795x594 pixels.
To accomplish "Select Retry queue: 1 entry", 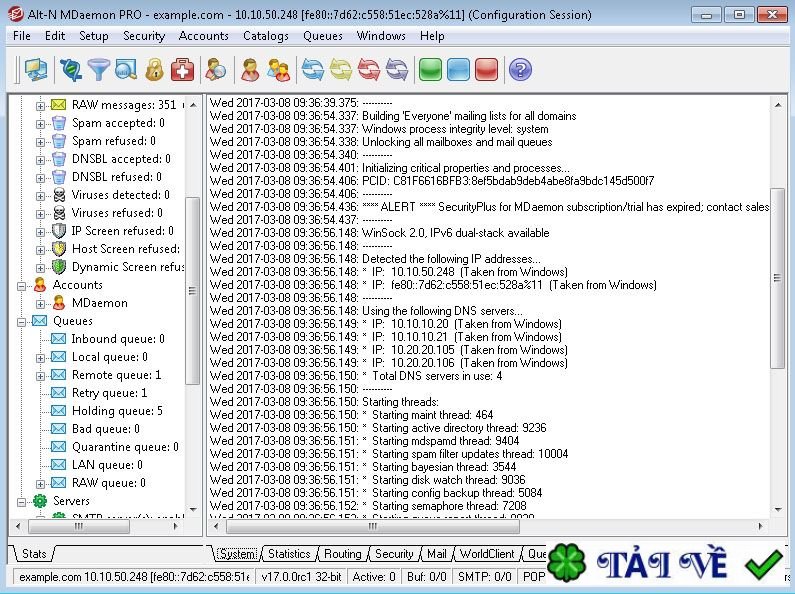I will (110, 393).
